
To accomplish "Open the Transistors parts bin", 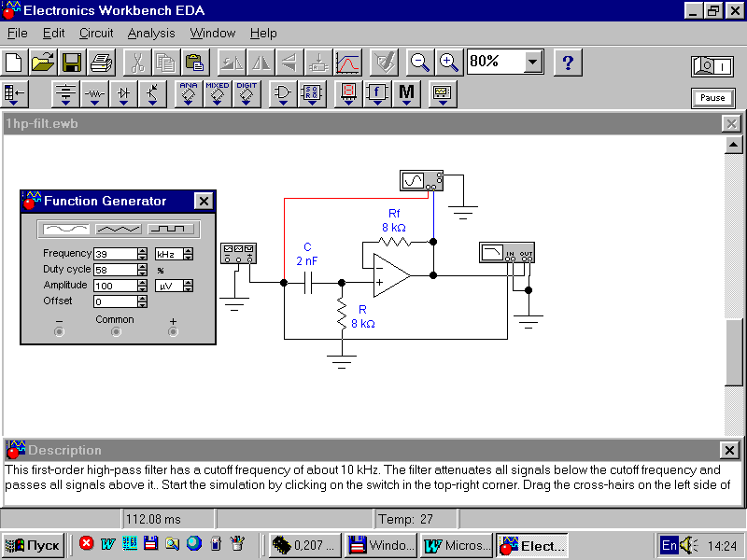I will 152,94.
